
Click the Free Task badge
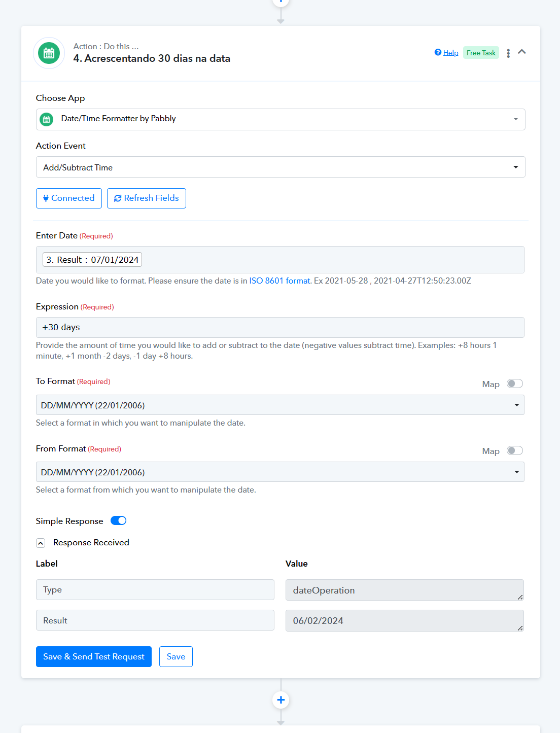(x=481, y=53)
